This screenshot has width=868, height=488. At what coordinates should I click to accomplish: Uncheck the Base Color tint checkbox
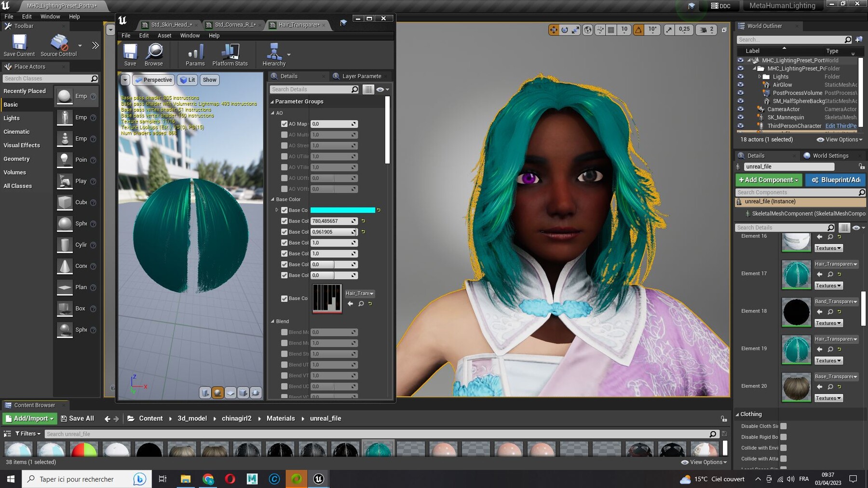pyautogui.click(x=285, y=210)
